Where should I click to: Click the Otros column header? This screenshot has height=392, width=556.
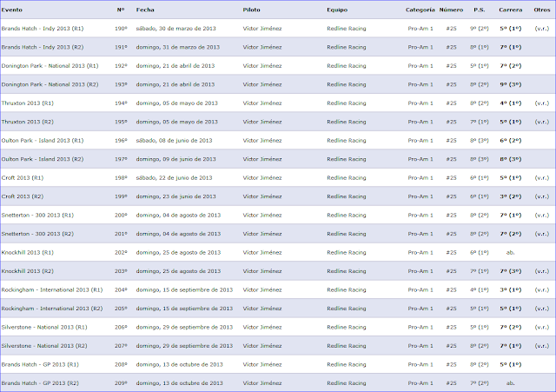[x=542, y=10]
